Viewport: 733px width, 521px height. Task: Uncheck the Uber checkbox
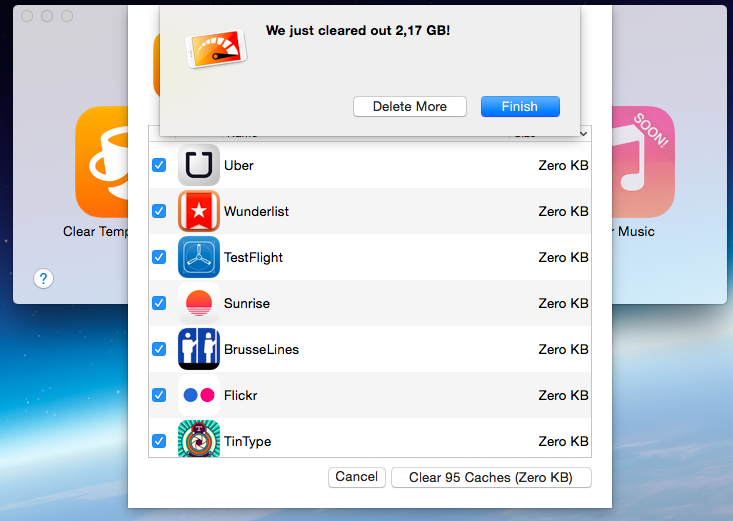[159, 165]
